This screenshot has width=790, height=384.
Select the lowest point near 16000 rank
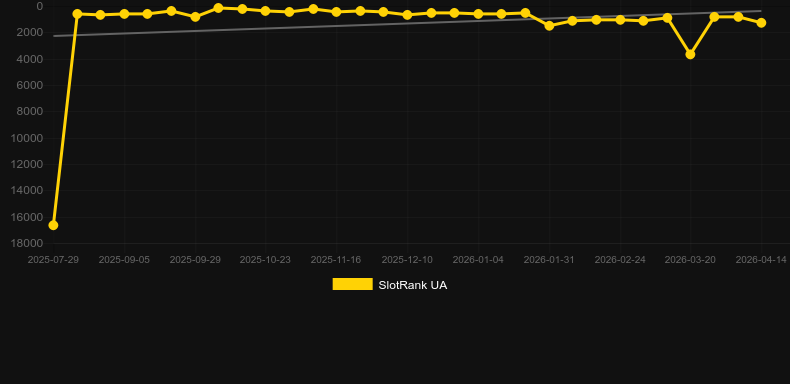point(53,225)
